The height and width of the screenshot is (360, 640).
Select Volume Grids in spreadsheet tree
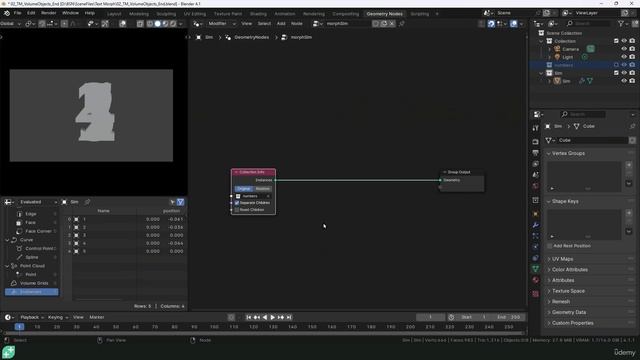pyautogui.click(x=34, y=283)
